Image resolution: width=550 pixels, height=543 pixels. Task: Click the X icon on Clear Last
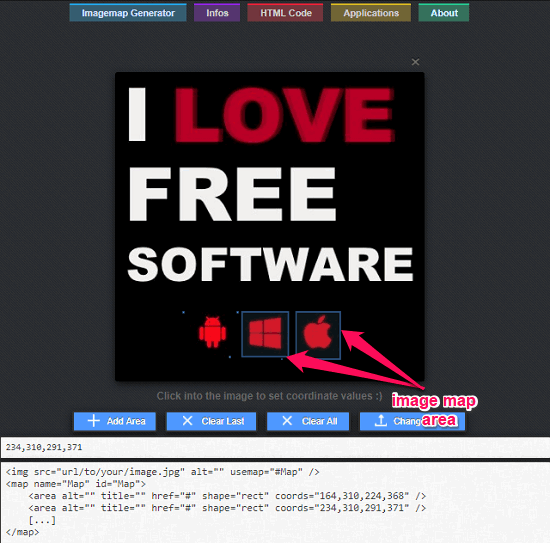pyautogui.click(x=188, y=421)
